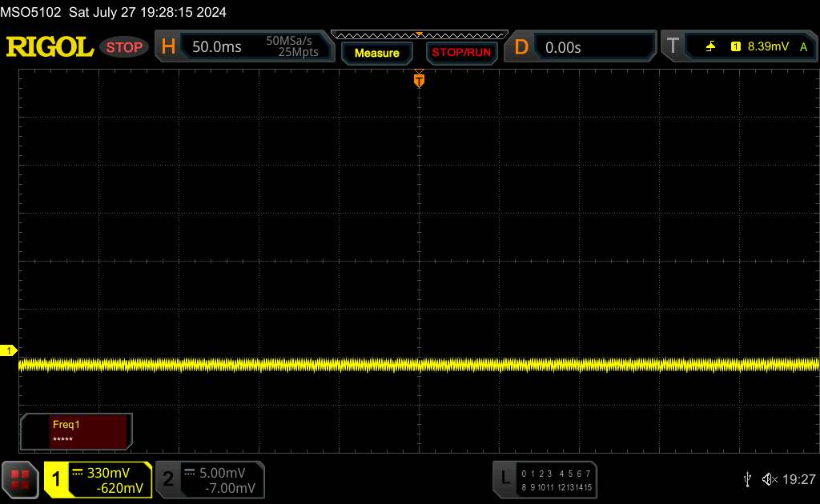Click the red STOP status badge
This screenshot has width=820, height=504.
pos(124,47)
